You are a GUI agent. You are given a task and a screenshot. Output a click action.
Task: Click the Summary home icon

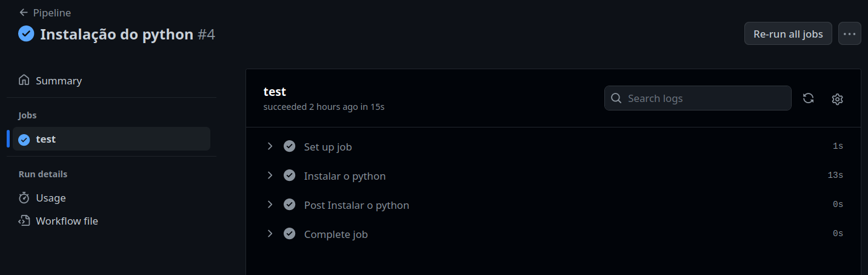tap(24, 80)
